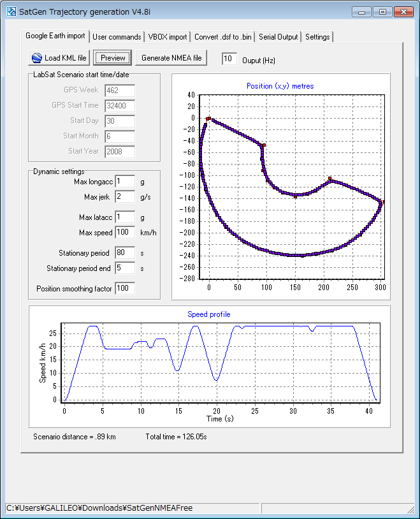Switch to the Google Earth import tab

[x=55, y=36]
